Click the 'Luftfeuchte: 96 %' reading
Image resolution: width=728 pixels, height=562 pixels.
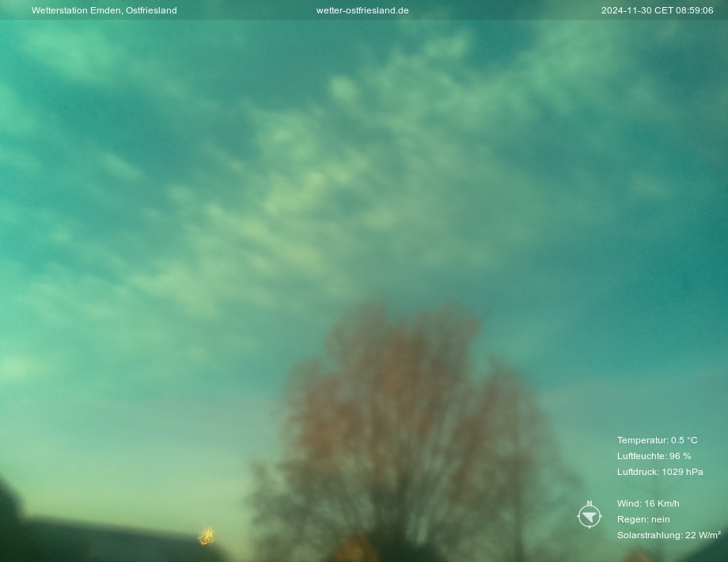click(x=654, y=456)
